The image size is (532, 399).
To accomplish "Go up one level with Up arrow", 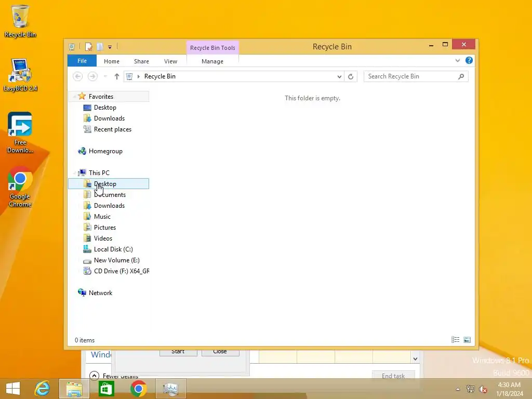I will [117, 76].
